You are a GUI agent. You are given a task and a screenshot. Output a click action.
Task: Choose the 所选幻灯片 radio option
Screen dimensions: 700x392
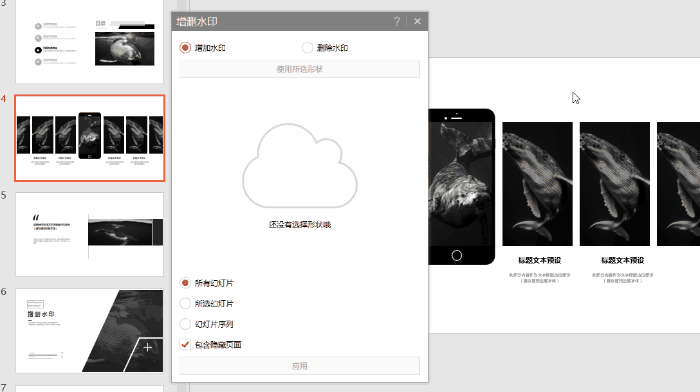point(185,304)
